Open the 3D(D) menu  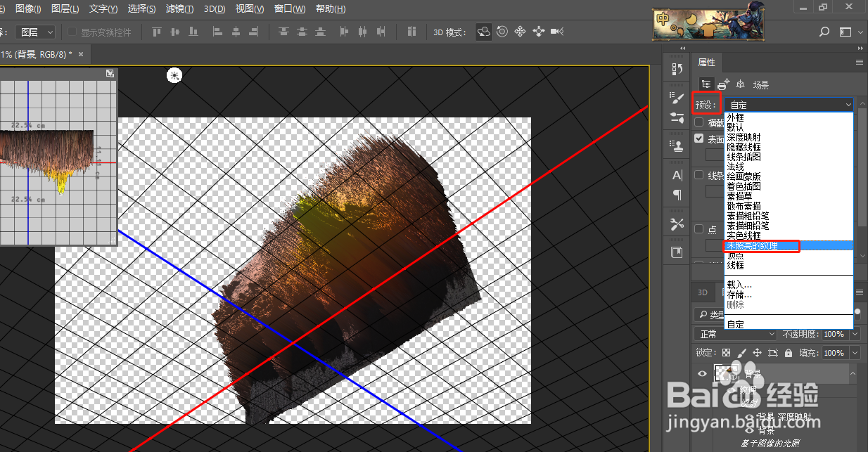(215, 9)
